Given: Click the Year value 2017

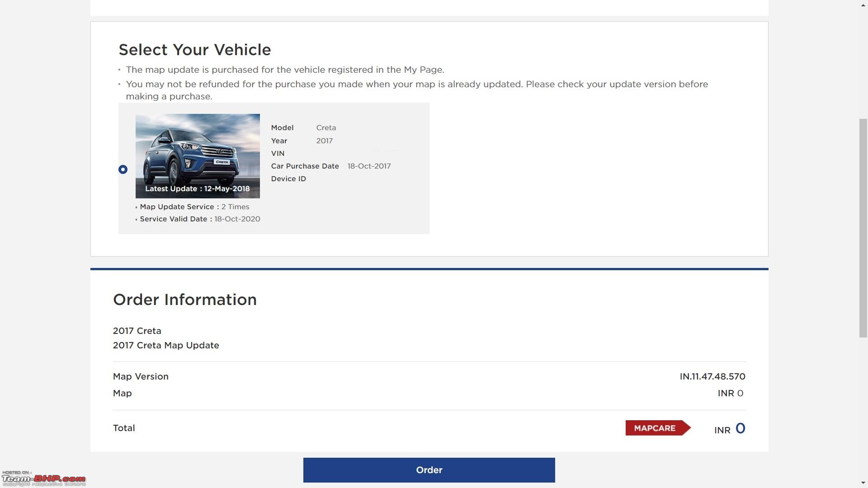Looking at the screenshot, I should click(324, 141).
